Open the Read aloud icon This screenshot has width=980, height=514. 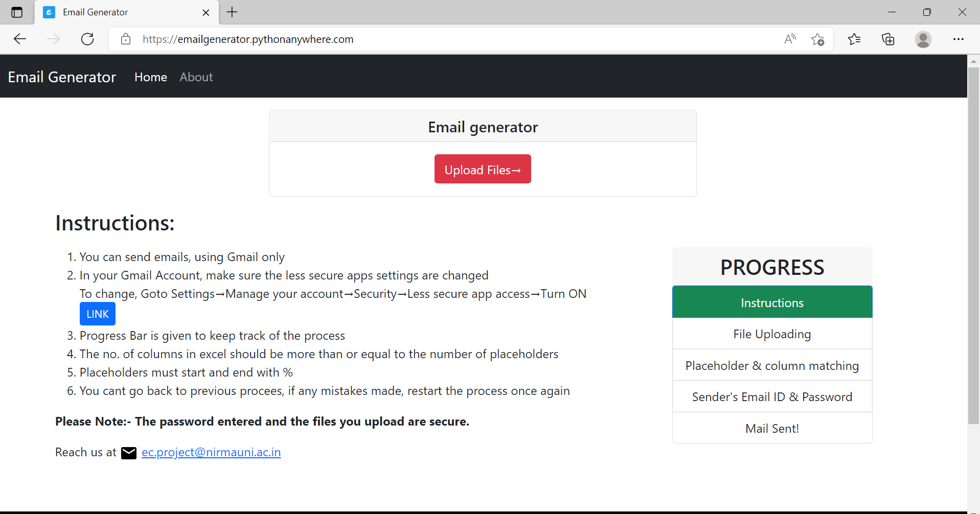click(x=790, y=39)
